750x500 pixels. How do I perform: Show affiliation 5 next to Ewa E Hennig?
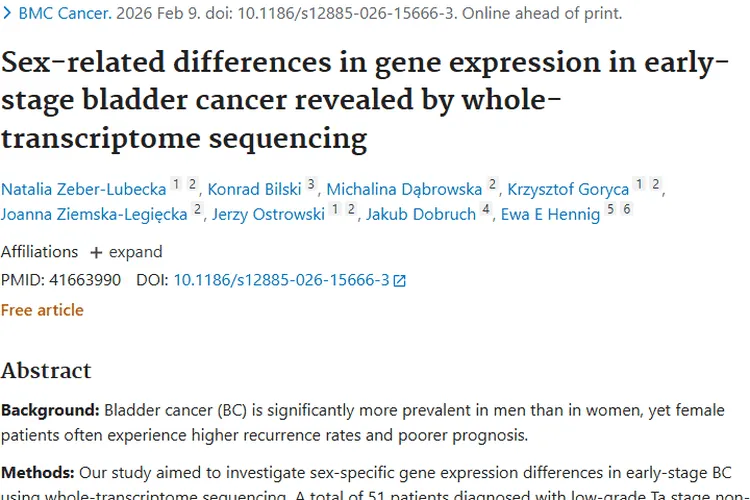coord(611,210)
